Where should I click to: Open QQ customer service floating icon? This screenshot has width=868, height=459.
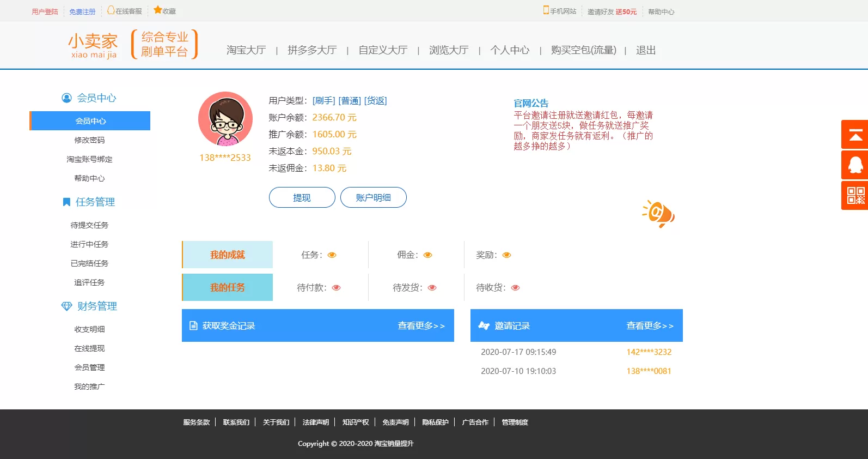[x=855, y=165]
